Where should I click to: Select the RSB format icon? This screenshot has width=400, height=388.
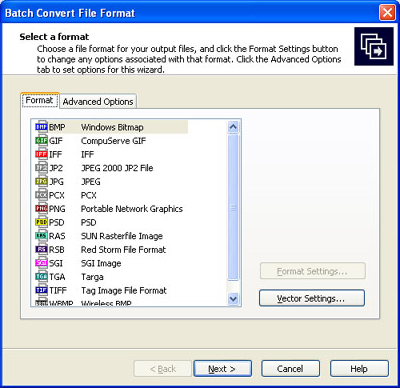[x=41, y=249]
